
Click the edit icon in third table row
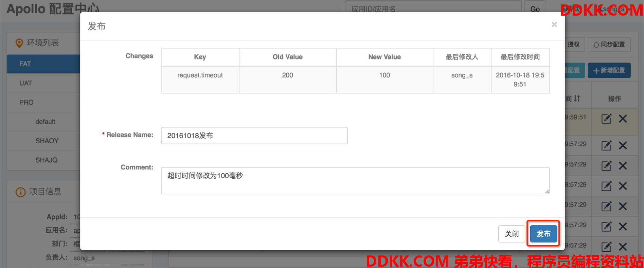pyautogui.click(x=606, y=166)
